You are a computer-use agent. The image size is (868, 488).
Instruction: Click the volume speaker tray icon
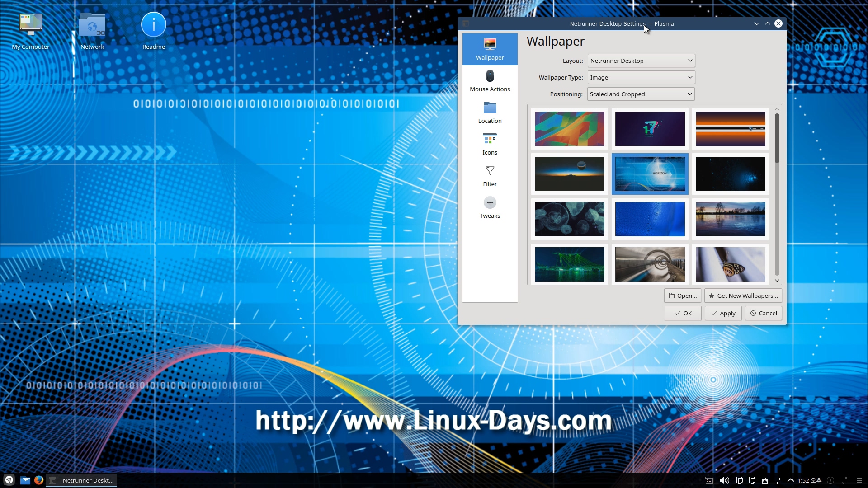tap(724, 480)
